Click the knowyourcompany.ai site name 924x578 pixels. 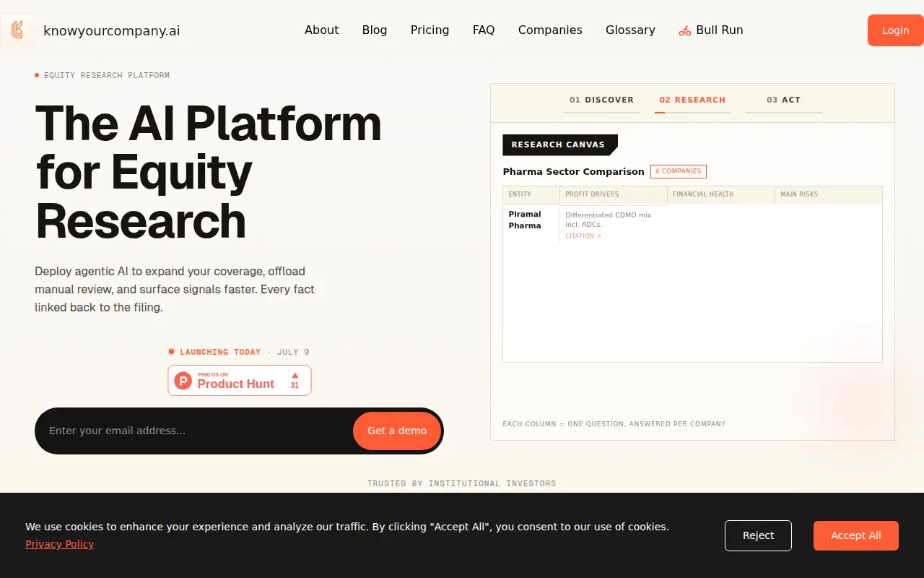(x=112, y=31)
